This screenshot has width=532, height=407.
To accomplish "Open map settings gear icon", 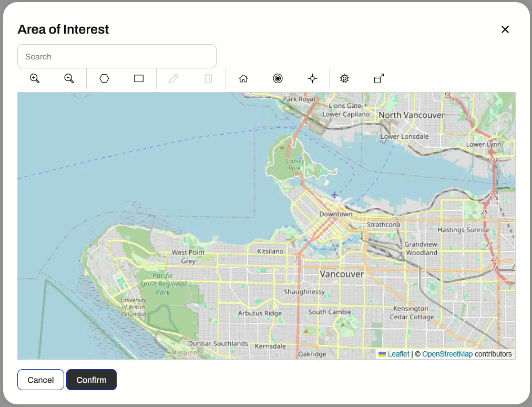I will tap(344, 78).
